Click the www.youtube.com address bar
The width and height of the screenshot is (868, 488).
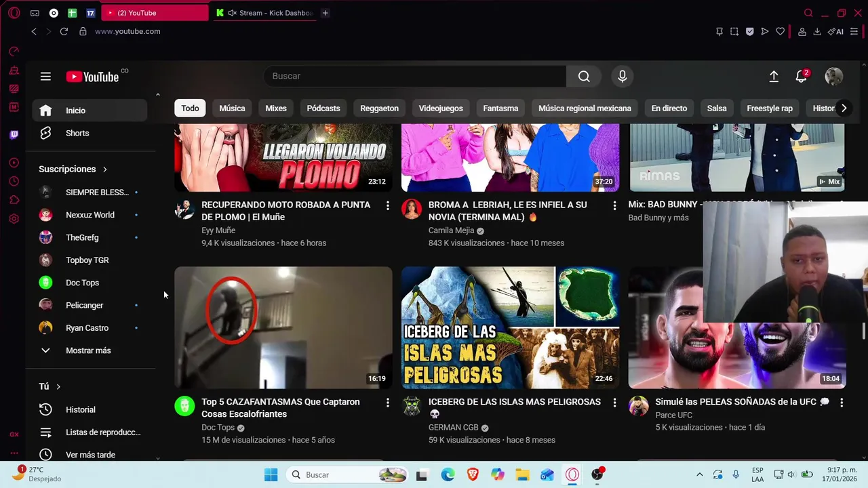(127, 31)
